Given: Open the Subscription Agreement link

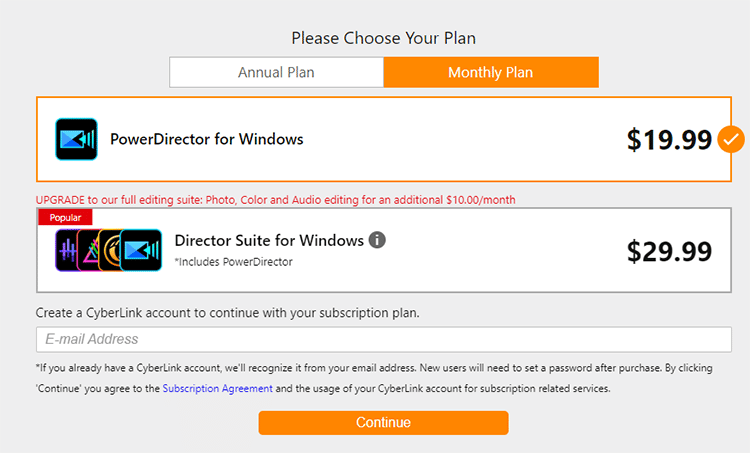Looking at the screenshot, I should click(206, 388).
